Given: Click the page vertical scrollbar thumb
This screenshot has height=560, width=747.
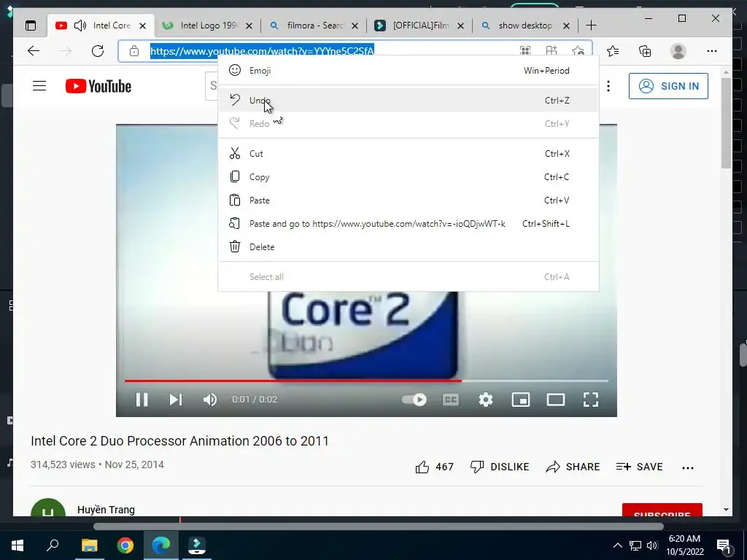Looking at the screenshot, I should (x=726, y=122).
